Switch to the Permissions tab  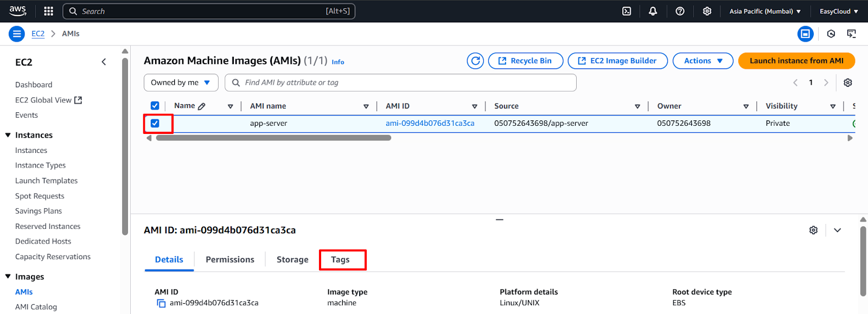point(230,259)
